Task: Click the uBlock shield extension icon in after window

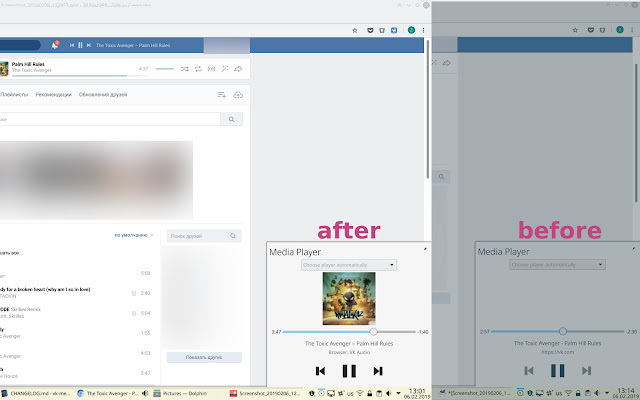Action: click(x=382, y=30)
